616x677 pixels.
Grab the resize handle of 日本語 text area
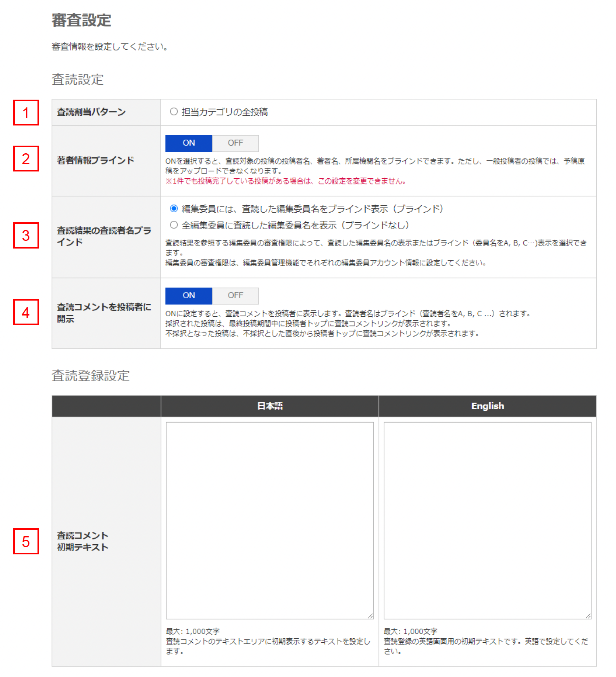(x=370, y=616)
